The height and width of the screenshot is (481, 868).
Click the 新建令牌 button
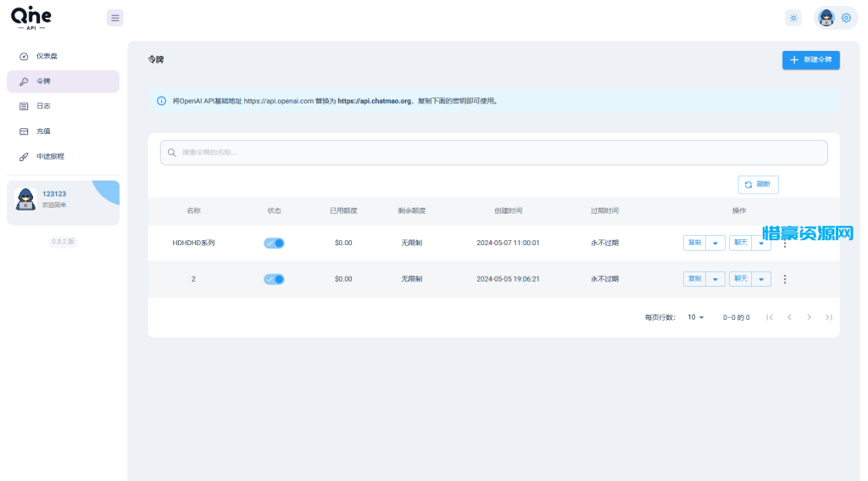coord(810,59)
